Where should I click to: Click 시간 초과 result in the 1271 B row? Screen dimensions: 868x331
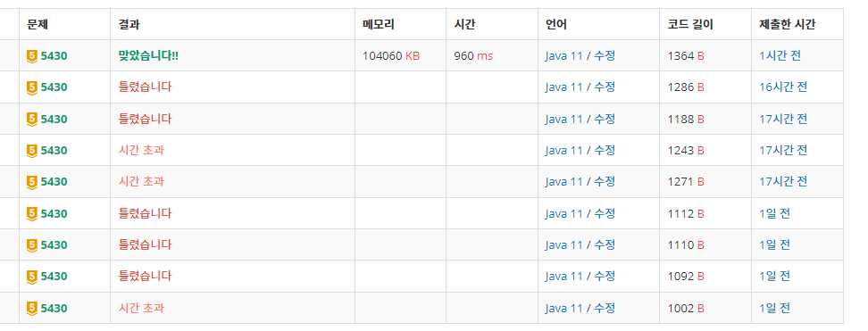(141, 181)
